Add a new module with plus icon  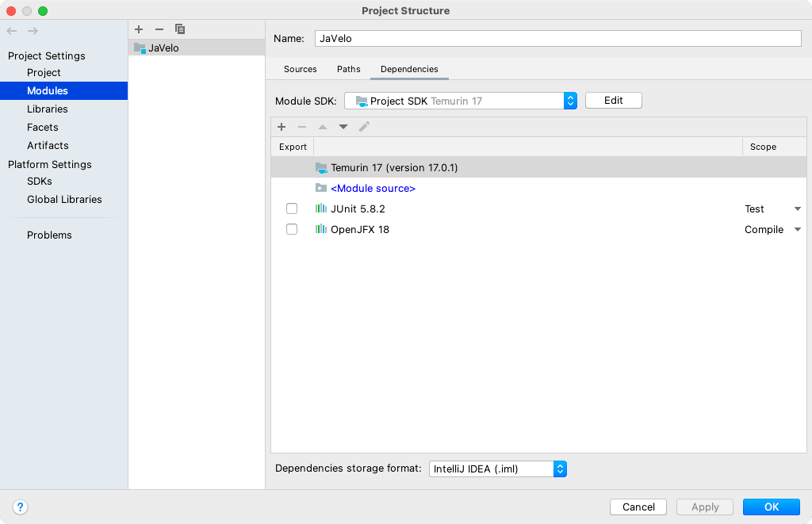coord(139,29)
